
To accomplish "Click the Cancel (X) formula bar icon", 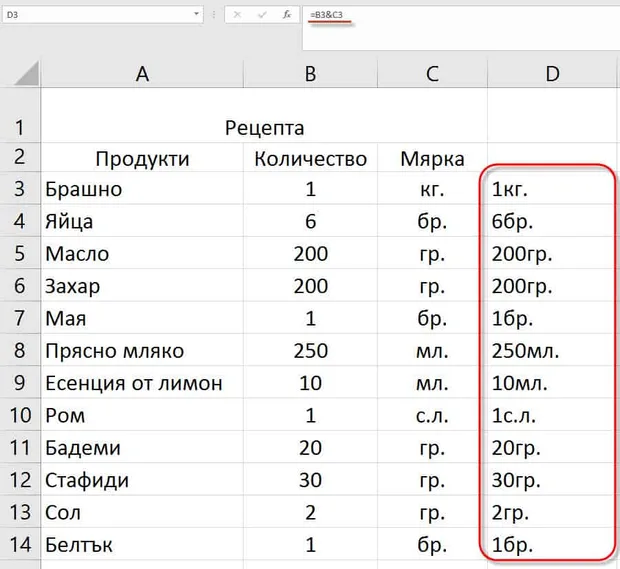I will click(x=237, y=15).
